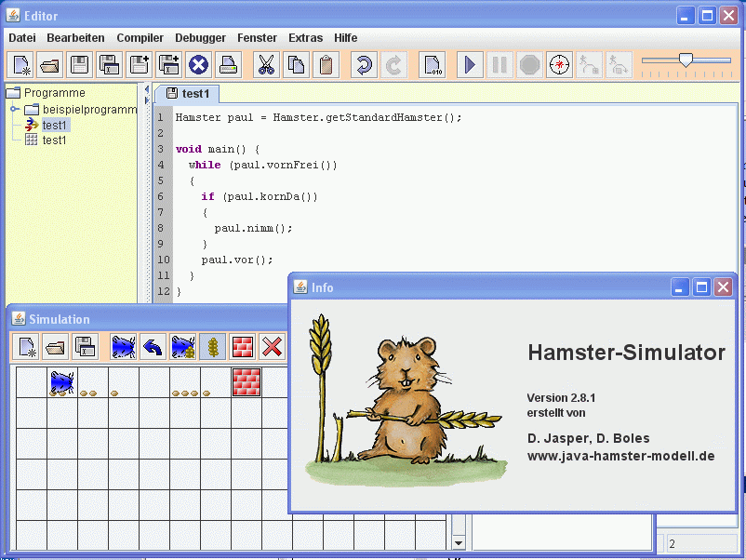Viewport: 746px width, 560px height.
Task: Click the Cut scissors icon
Action: click(x=267, y=64)
